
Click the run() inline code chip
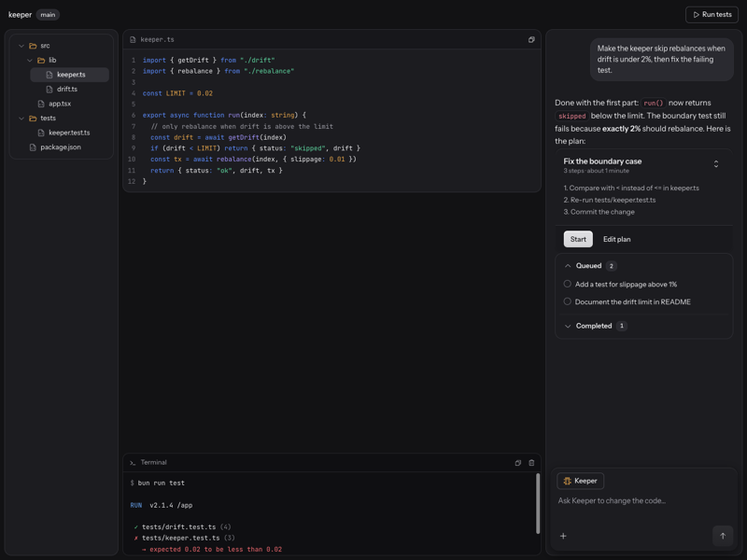[653, 103]
